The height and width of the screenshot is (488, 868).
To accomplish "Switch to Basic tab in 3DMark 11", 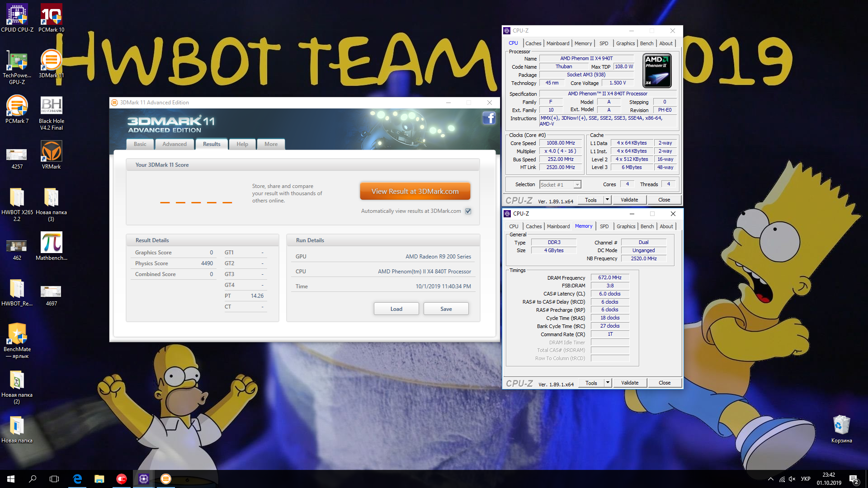I will [140, 144].
